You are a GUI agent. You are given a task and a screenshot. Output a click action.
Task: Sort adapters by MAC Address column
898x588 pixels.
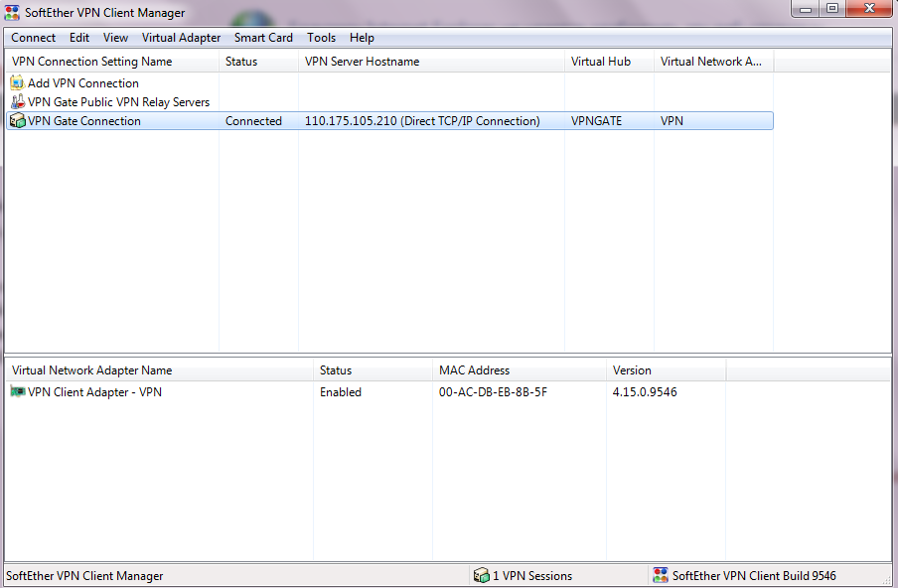pos(520,370)
